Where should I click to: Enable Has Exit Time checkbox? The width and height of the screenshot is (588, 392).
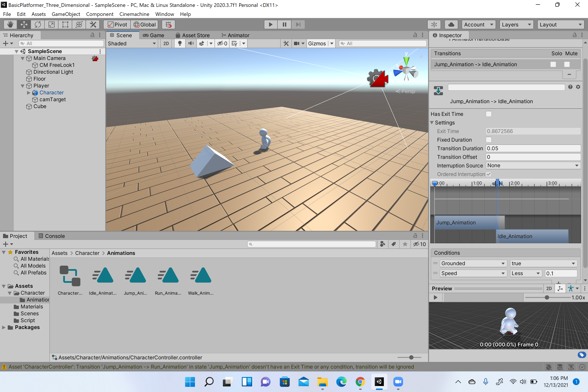[488, 114]
